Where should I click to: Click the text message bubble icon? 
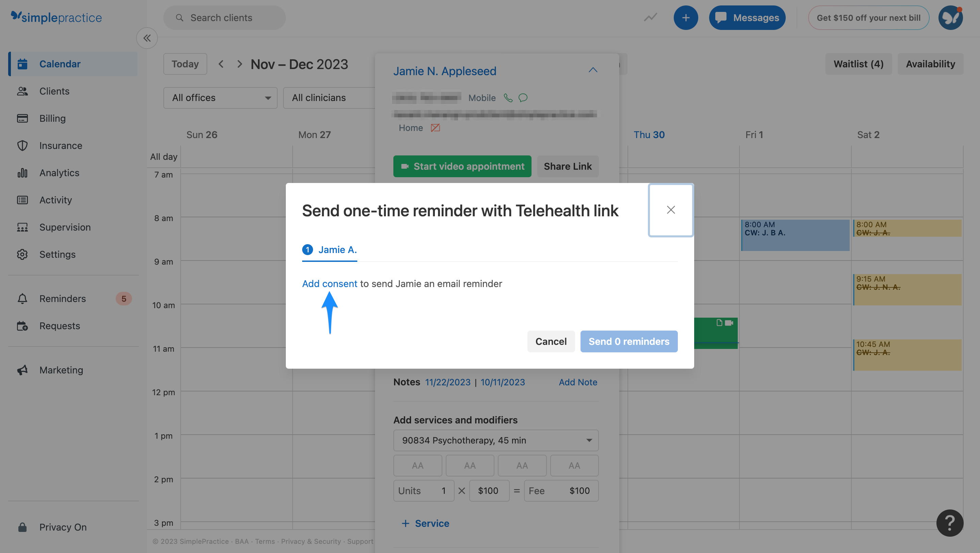tap(523, 98)
